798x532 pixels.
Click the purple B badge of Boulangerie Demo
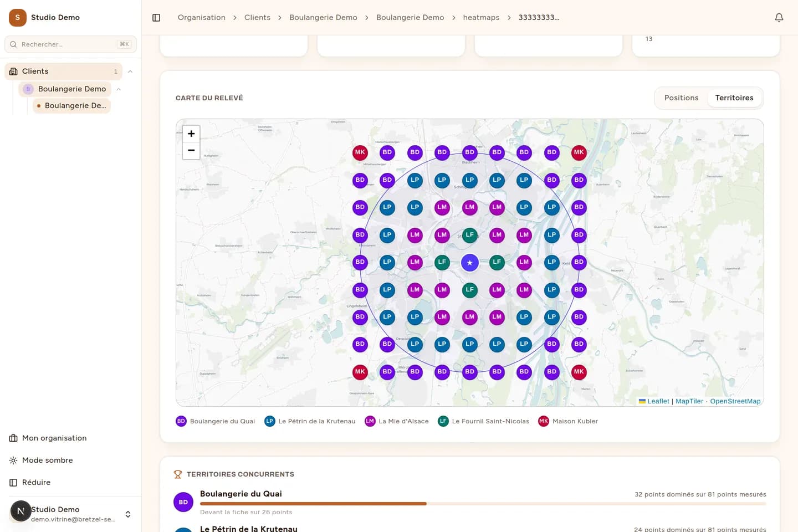click(x=28, y=89)
